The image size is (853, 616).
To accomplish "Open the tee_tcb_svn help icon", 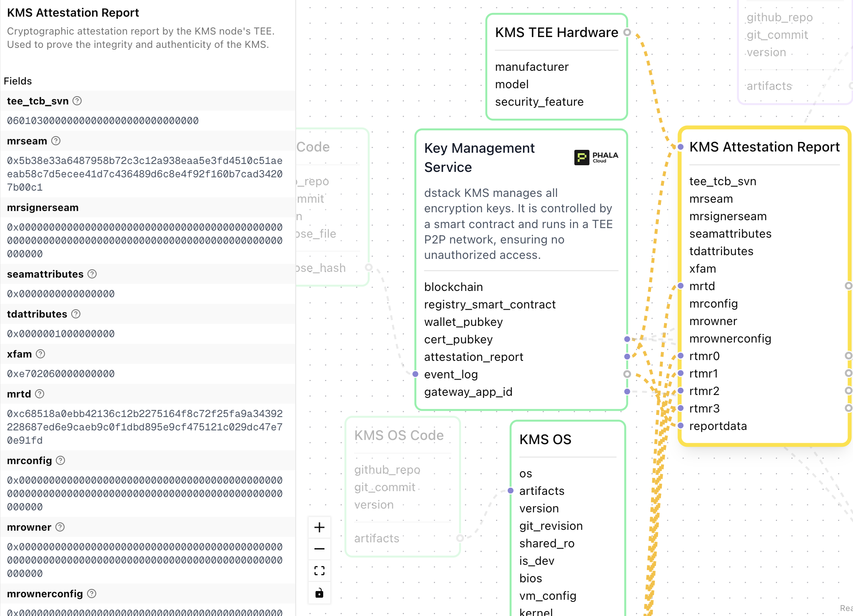I will click(77, 101).
